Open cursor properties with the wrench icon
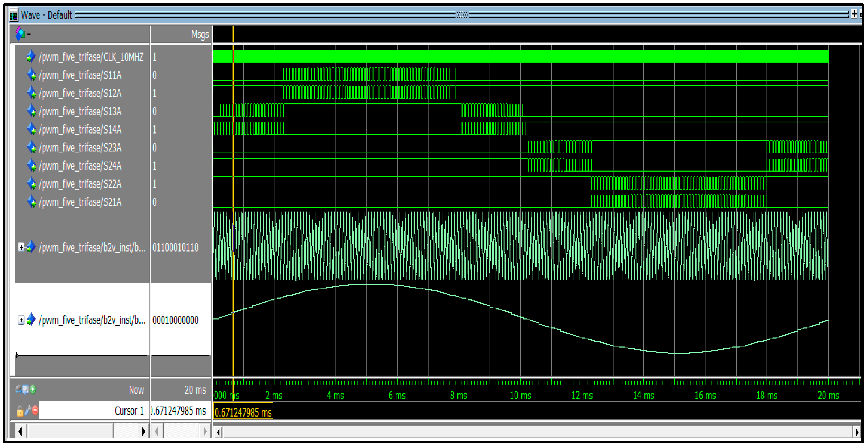This screenshot has height=448, width=868. [28, 410]
